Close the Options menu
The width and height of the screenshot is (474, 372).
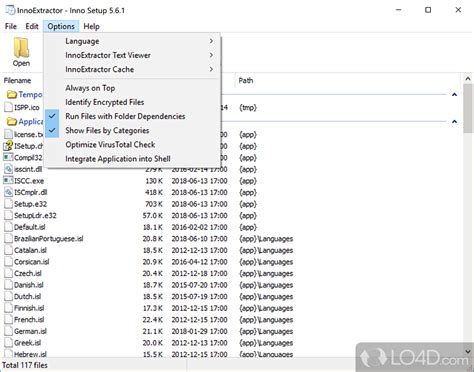point(61,26)
